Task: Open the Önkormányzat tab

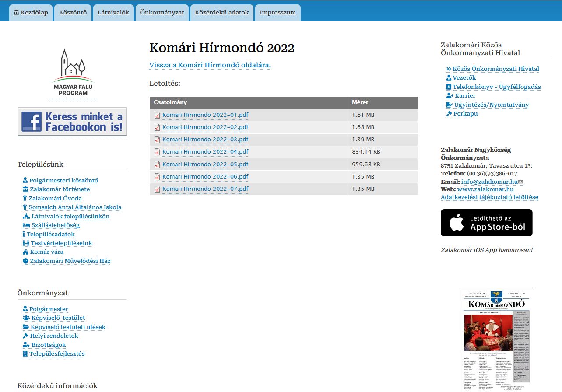Action: pyautogui.click(x=162, y=13)
